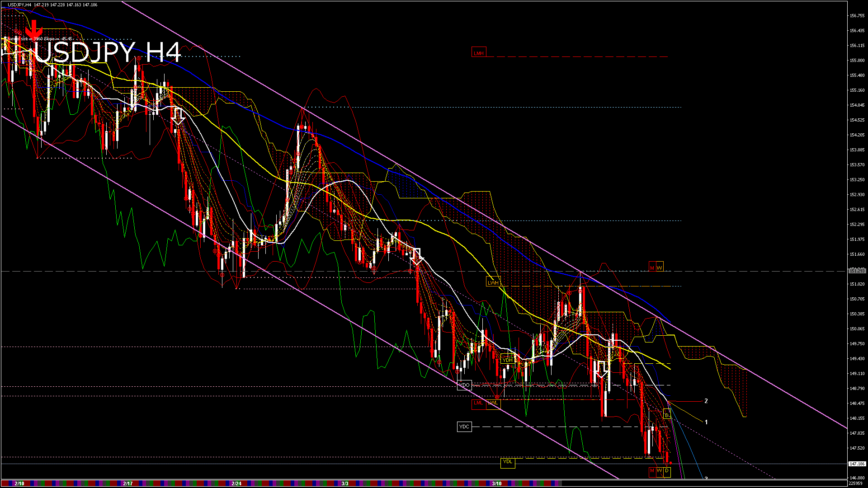
Task: Click the forecast line label 2
Action: coord(706,401)
